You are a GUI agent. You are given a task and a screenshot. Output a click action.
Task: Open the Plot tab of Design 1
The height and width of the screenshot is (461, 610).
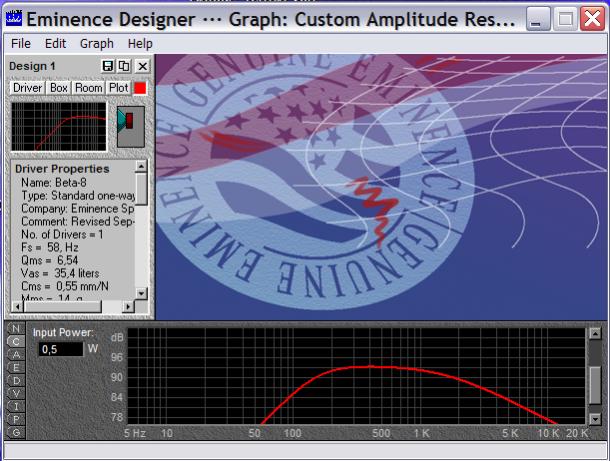[118, 88]
